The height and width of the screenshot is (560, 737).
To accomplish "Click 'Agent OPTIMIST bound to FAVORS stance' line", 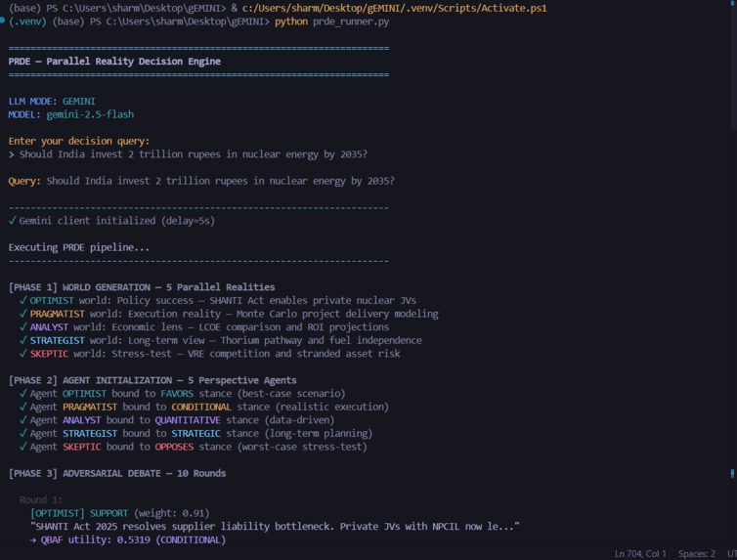I will (183, 393).
